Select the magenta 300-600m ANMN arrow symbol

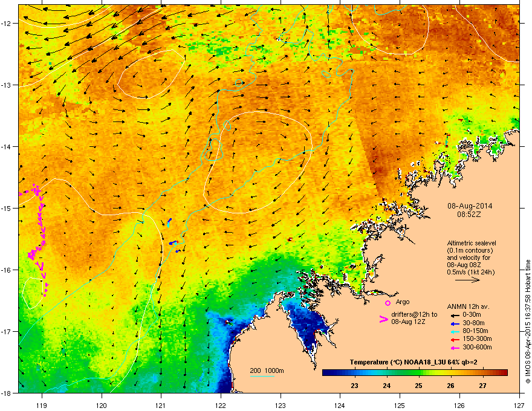pyautogui.click(x=455, y=348)
